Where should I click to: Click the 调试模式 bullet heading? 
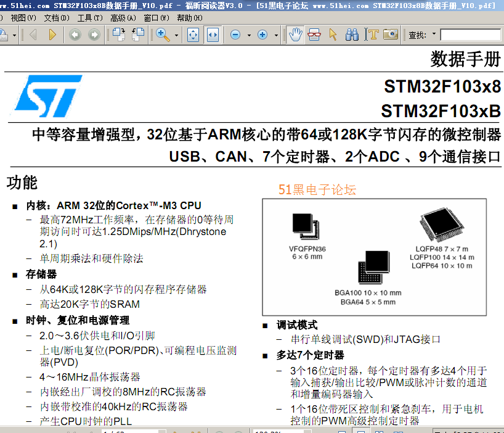tap(297, 325)
